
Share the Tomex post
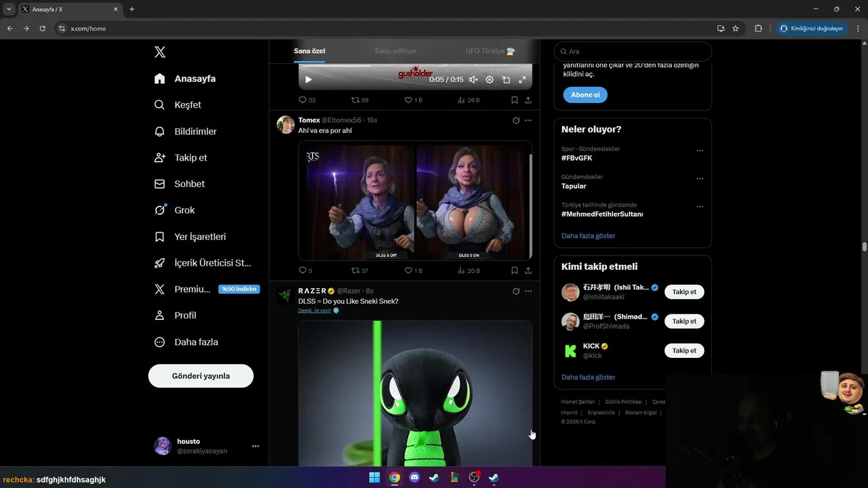[x=528, y=270]
